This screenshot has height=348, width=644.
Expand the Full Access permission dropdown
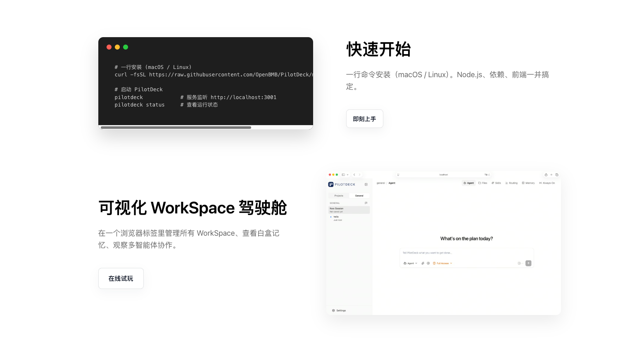442,263
